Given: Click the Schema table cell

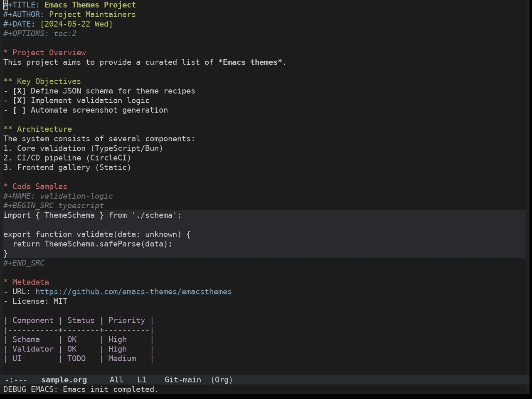Looking at the screenshot, I should pos(26,340).
